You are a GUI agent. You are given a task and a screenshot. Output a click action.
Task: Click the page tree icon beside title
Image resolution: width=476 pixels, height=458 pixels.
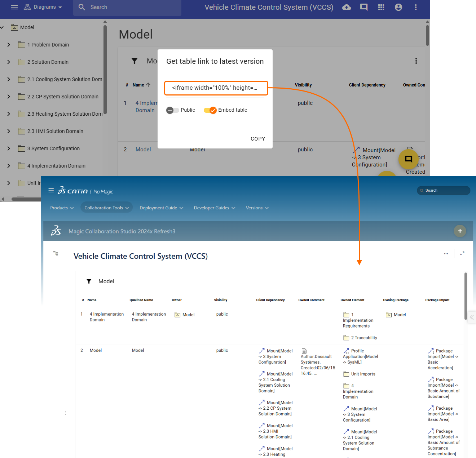click(x=56, y=253)
